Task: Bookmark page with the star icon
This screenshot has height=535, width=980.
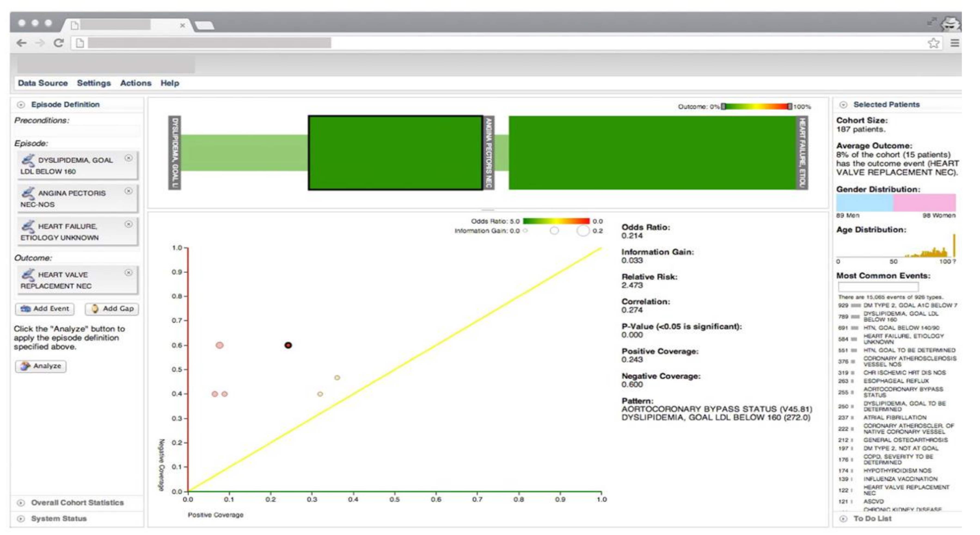Action: coord(933,43)
